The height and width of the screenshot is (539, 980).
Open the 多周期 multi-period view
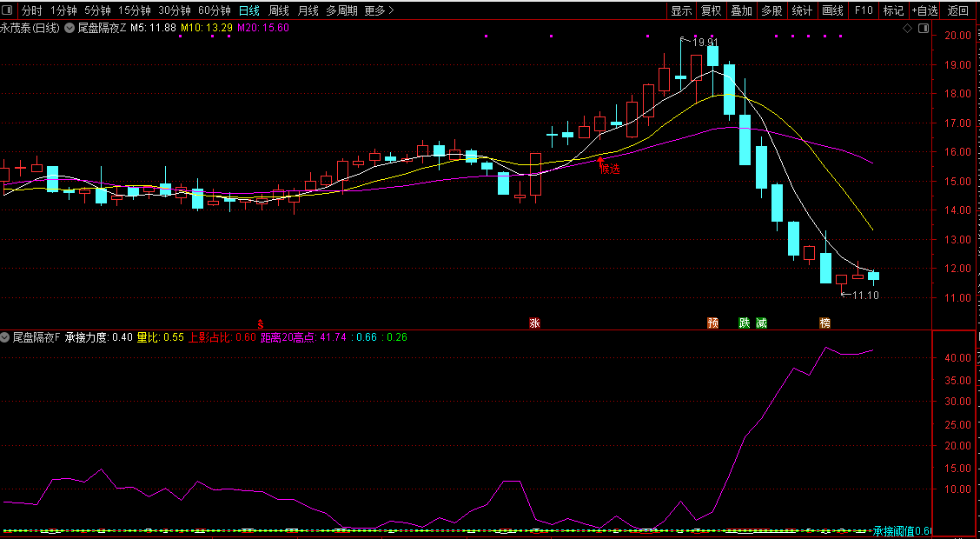pyautogui.click(x=342, y=10)
